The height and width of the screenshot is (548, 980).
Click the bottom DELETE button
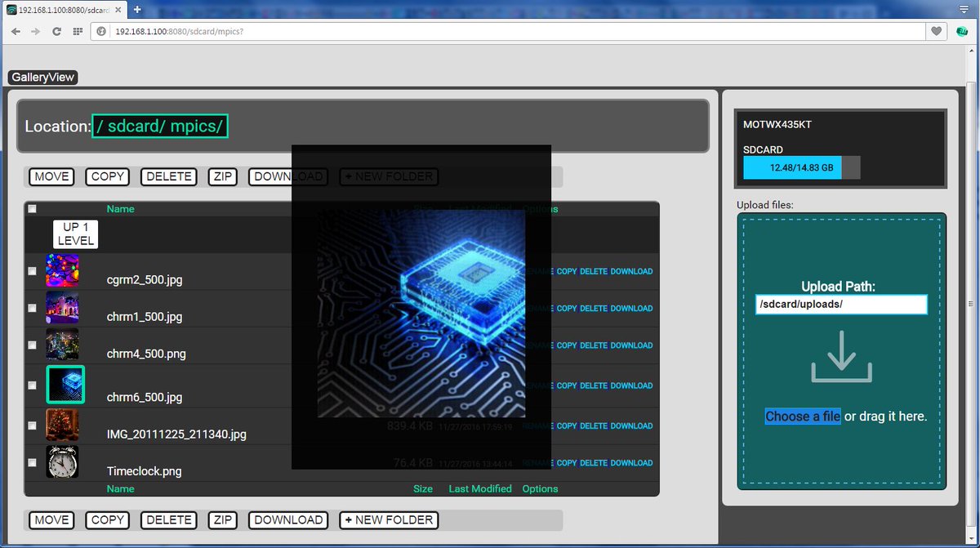coord(169,520)
